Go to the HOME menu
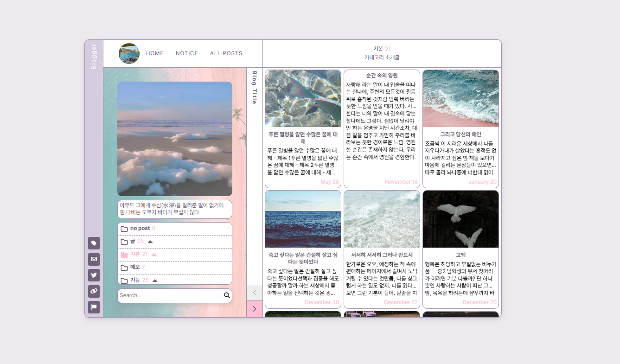The height and width of the screenshot is (364, 620). tap(155, 53)
